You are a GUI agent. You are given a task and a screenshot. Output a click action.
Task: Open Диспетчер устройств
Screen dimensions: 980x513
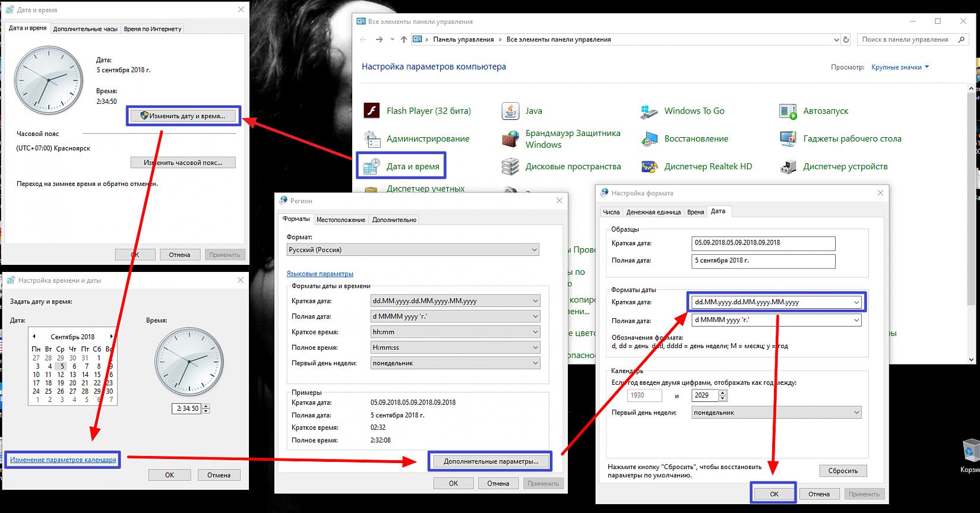click(834, 167)
